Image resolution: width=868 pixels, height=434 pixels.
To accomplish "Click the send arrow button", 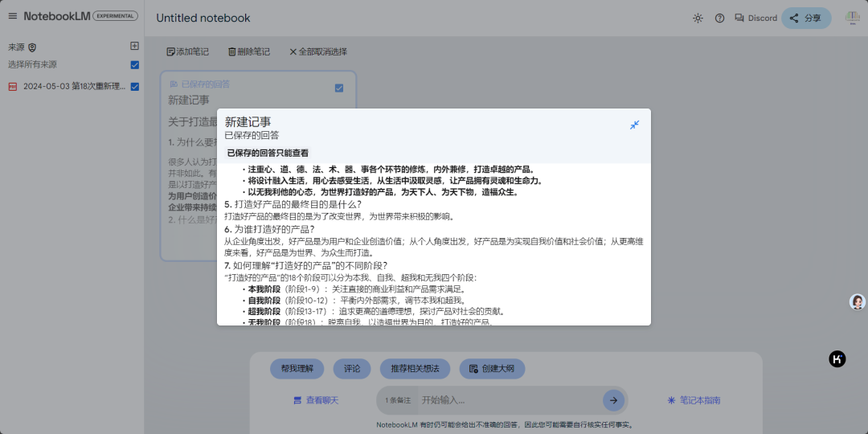I will coord(613,399).
